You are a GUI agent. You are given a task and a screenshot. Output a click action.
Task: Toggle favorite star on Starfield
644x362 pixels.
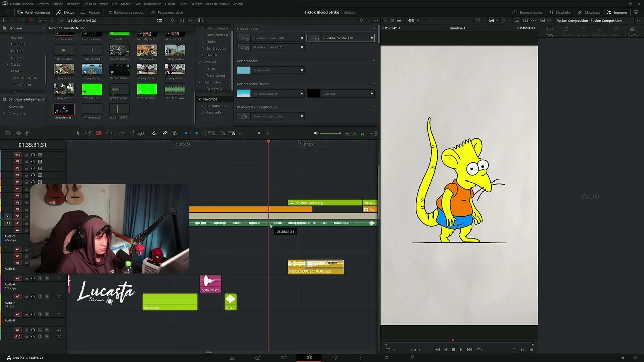coord(372,94)
